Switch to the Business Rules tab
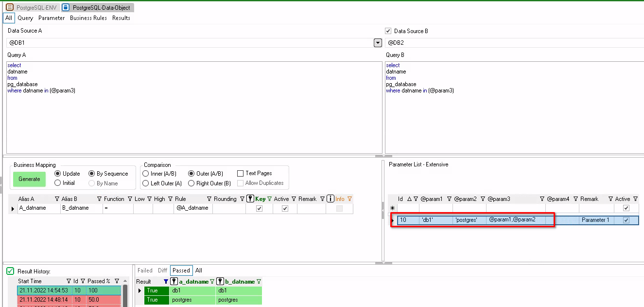644x307 pixels. click(x=88, y=18)
